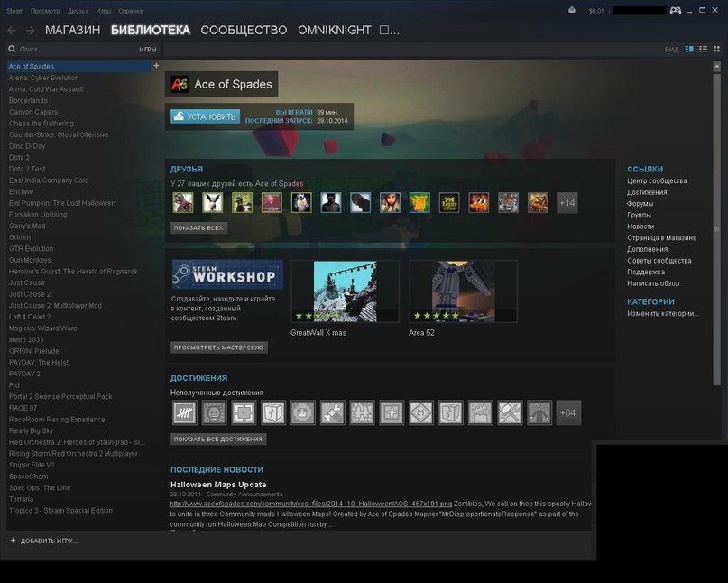728x583 pixels.
Task: Click Ace of Spades game logo icon
Action: (180, 84)
